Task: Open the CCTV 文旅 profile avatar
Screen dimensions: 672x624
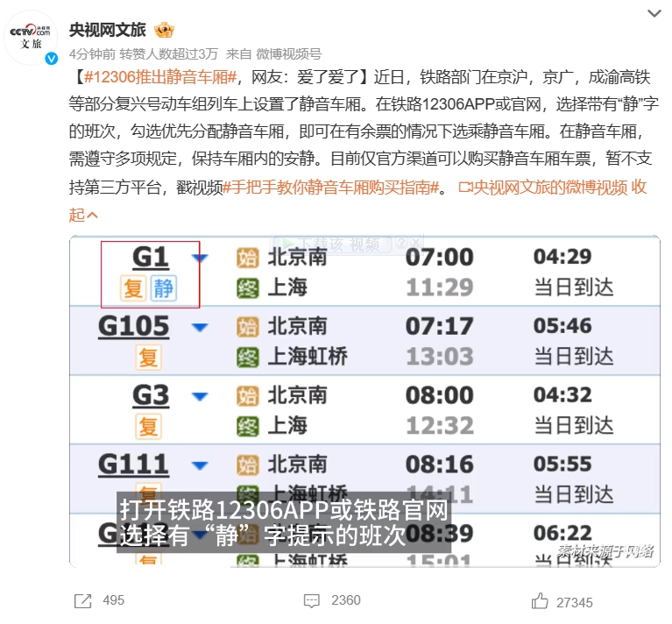Action: 31,38
